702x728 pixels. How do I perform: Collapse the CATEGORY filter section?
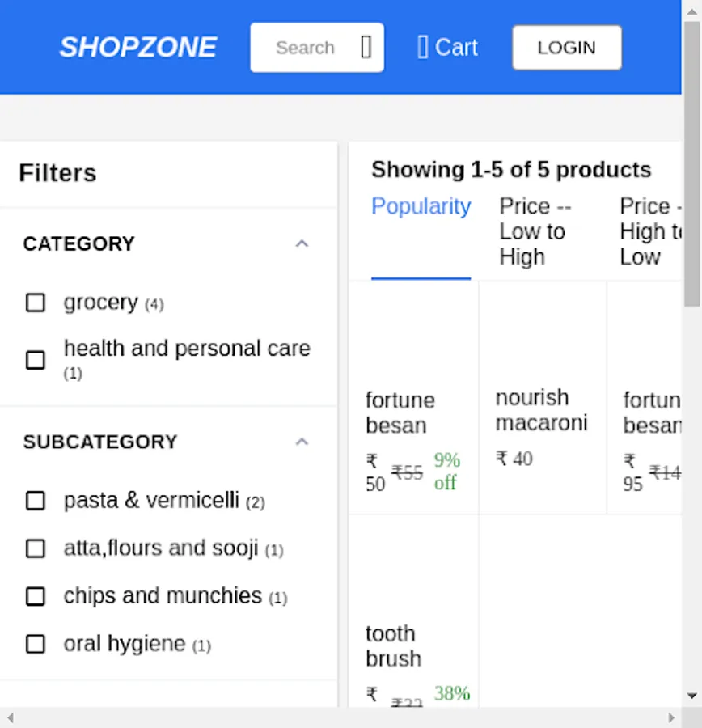coord(302,243)
